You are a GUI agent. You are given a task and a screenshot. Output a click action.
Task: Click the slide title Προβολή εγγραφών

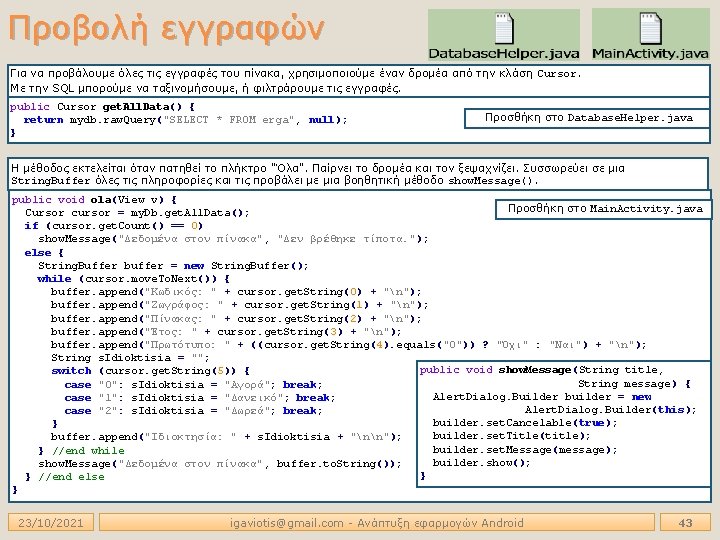point(166,29)
